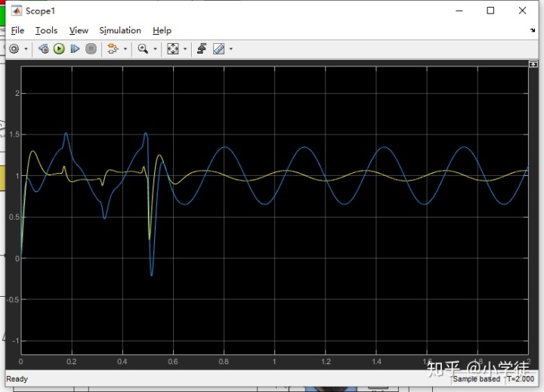Click the 1.2 x-axis label
The height and width of the screenshot is (392, 544).
[326, 362]
